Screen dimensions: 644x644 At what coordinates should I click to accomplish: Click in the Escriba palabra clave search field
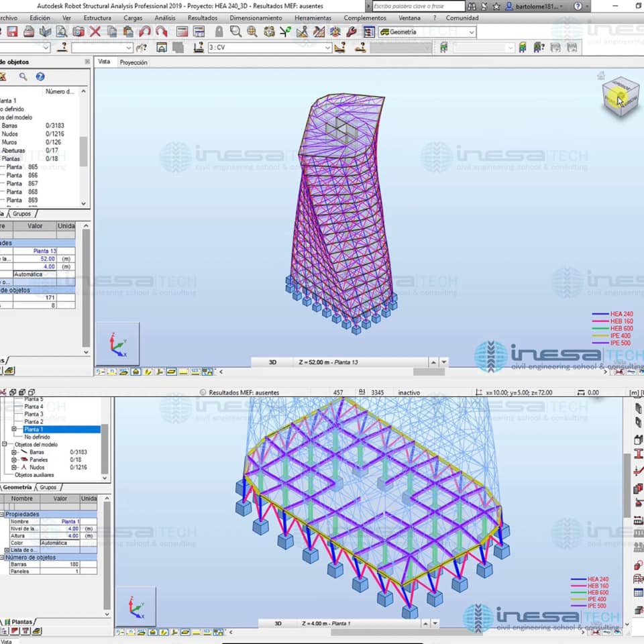419,6
